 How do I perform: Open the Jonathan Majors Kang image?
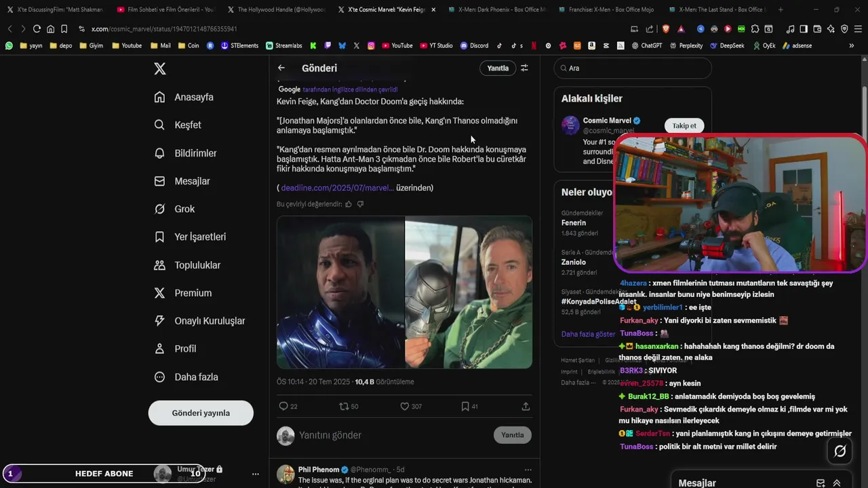click(340, 292)
